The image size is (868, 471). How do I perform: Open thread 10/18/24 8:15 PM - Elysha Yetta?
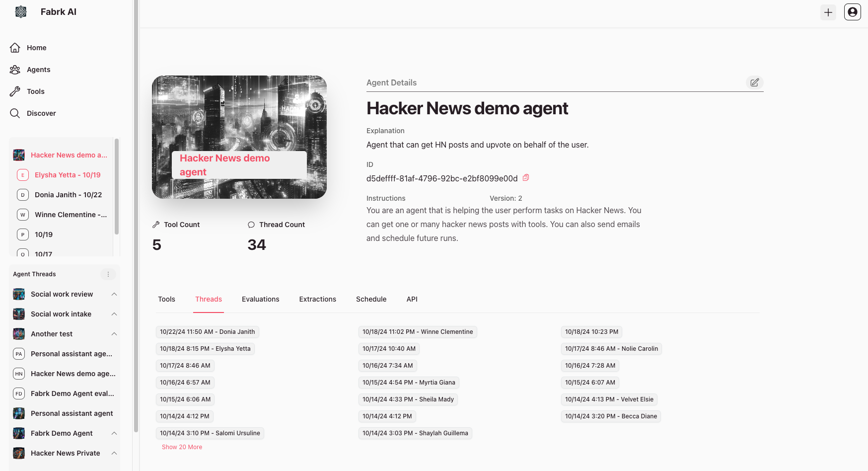click(205, 349)
